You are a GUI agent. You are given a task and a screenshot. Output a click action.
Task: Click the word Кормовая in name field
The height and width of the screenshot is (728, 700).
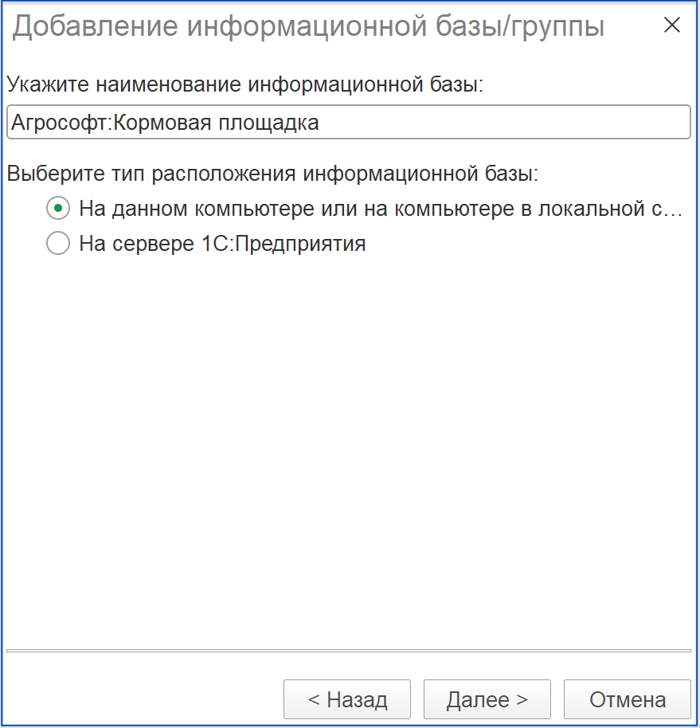coord(162,123)
